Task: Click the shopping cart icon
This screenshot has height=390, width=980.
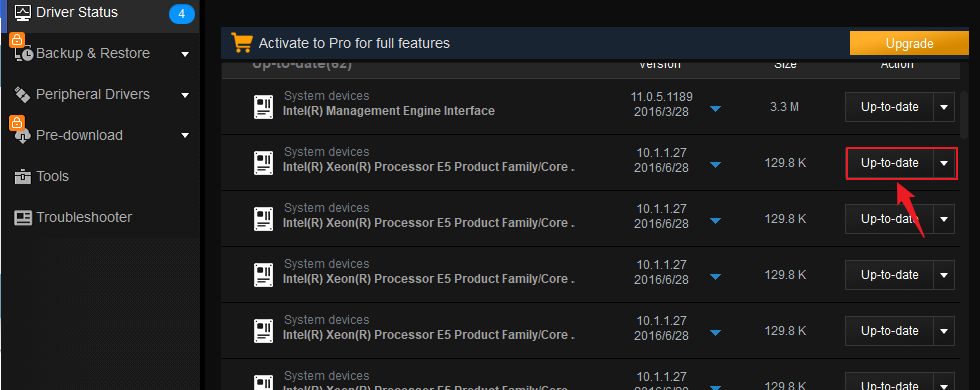Action: click(x=241, y=43)
